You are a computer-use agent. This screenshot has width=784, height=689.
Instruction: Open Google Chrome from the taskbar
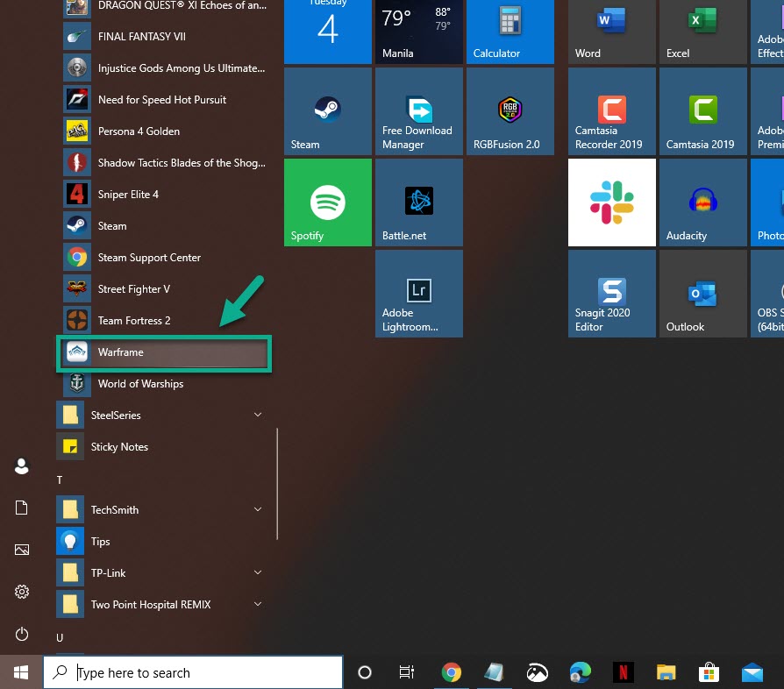tap(451, 672)
